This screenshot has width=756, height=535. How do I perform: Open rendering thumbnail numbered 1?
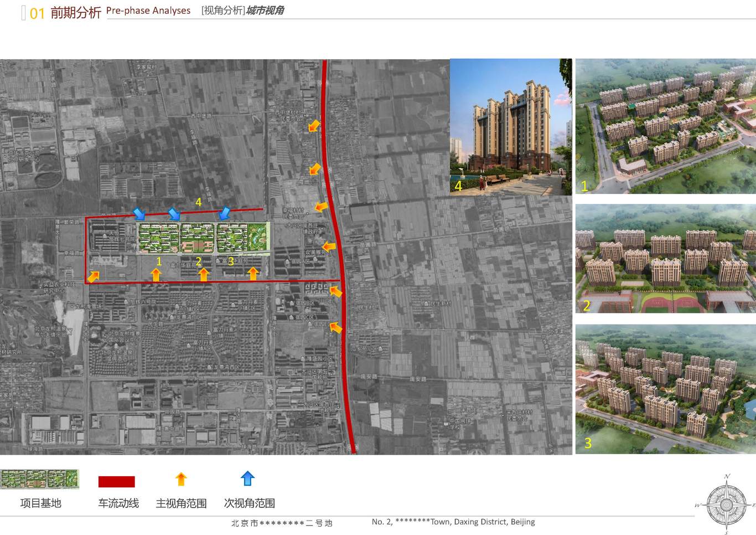(666, 126)
